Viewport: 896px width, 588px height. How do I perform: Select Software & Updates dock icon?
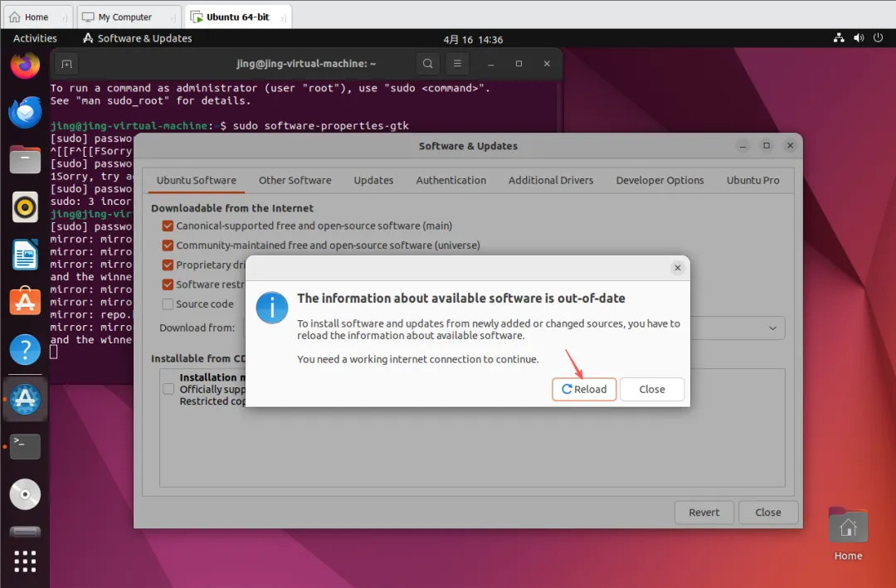click(25, 399)
